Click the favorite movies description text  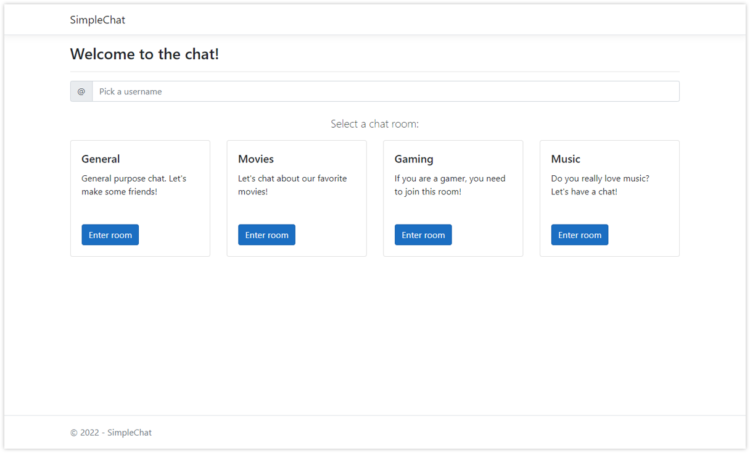click(x=290, y=185)
